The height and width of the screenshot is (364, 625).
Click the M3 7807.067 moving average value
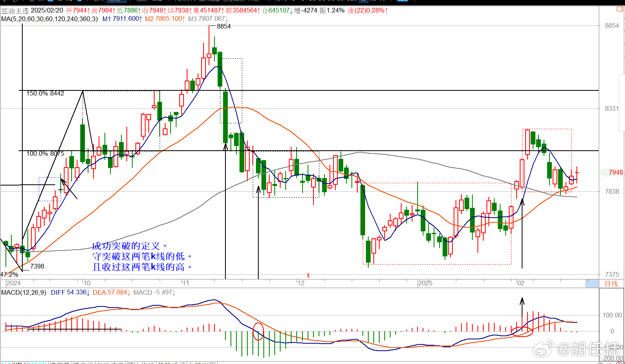pos(208,19)
